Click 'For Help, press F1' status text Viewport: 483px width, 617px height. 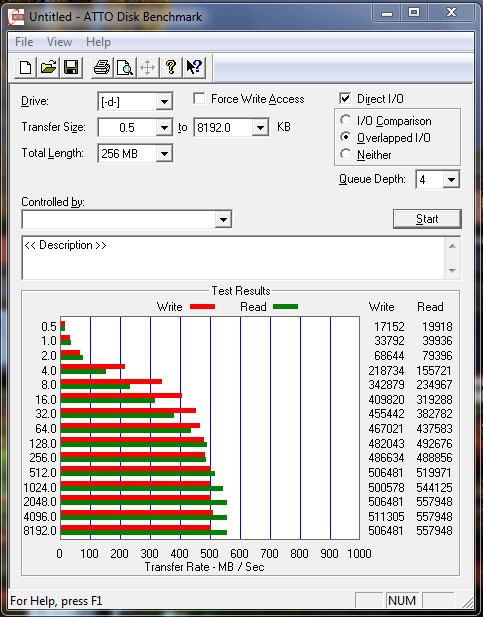(56, 601)
